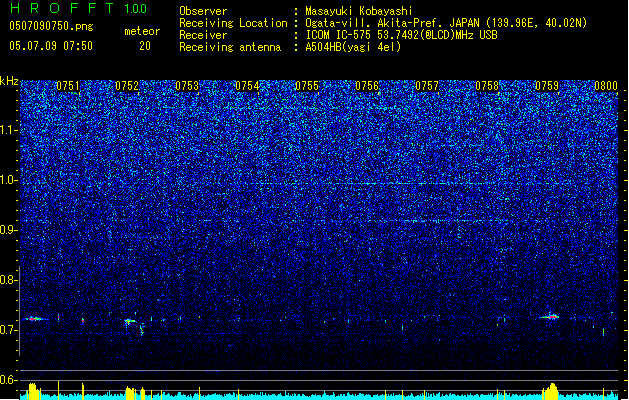Viewport: 629px width, 400px height.
Task: Click the 0756 time marker
Action: point(367,86)
